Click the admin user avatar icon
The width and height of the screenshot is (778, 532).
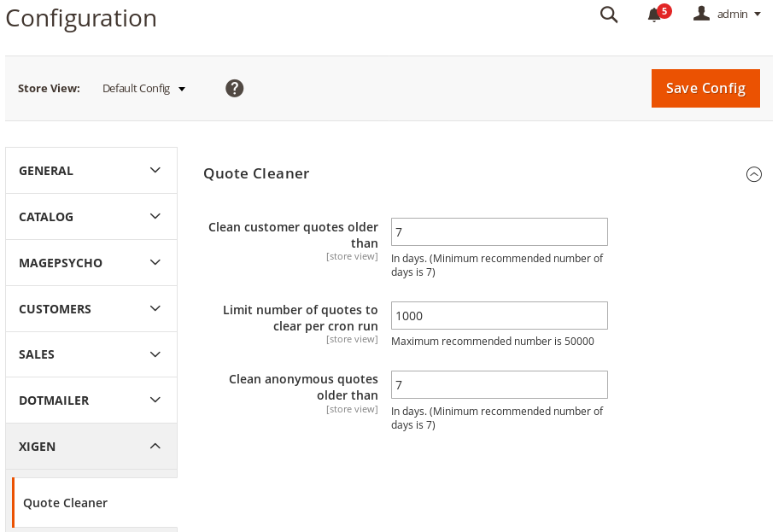702,14
